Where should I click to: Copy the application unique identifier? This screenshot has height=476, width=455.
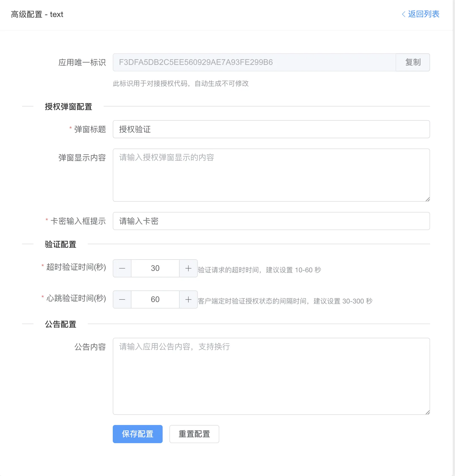coord(413,62)
